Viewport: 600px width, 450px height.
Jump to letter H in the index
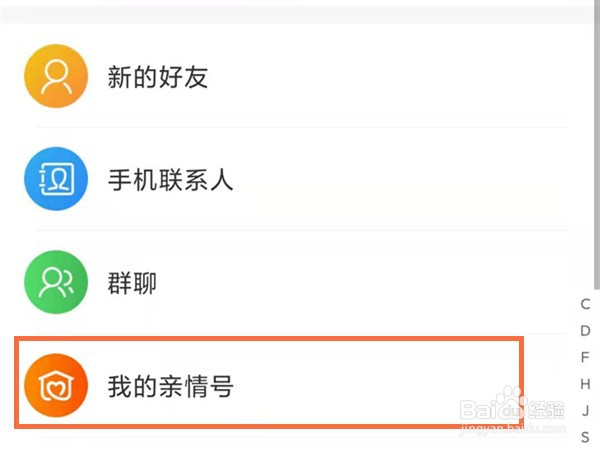pos(586,383)
